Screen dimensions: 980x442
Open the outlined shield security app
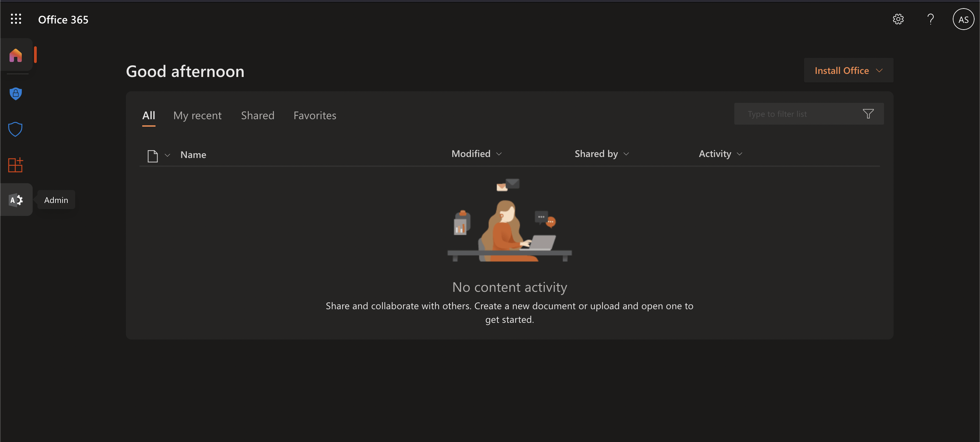click(x=16, y=129)
